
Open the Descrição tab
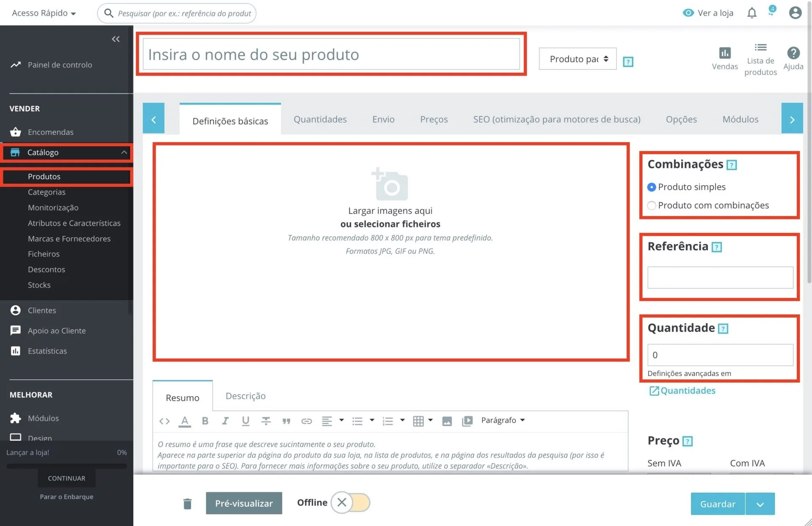click(246, 396)
